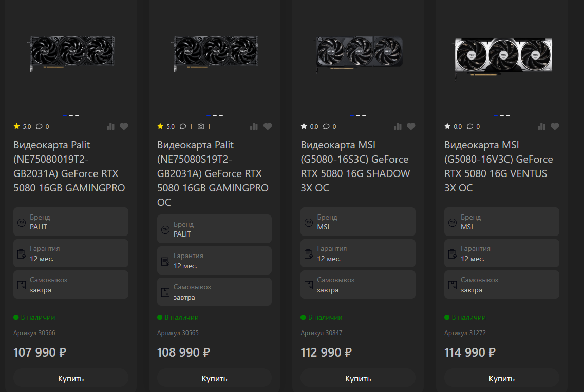The height and width of the screenshot is (392, 584).
Task: Click Артикул 31272 text
Action: pyautogui.click(x=465, y=333)
